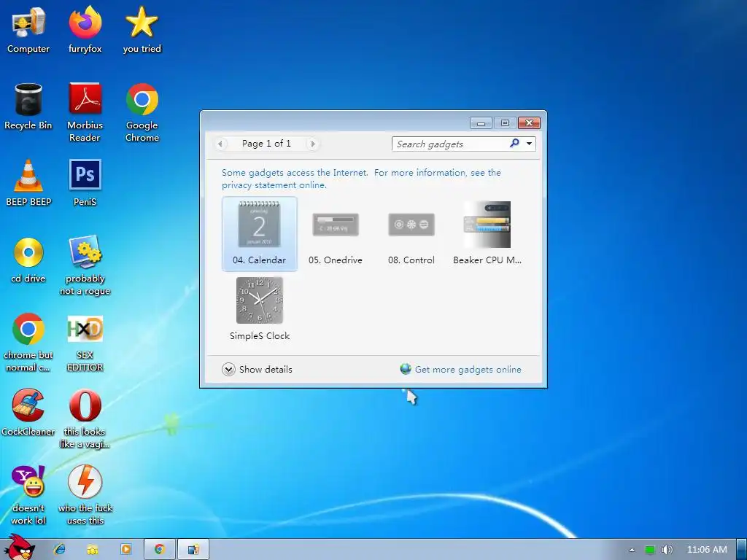Image resolution: width=747 pixels, height=560 pixels.
Task: Select the you tried star icon
Action: (x=142, y=31)
